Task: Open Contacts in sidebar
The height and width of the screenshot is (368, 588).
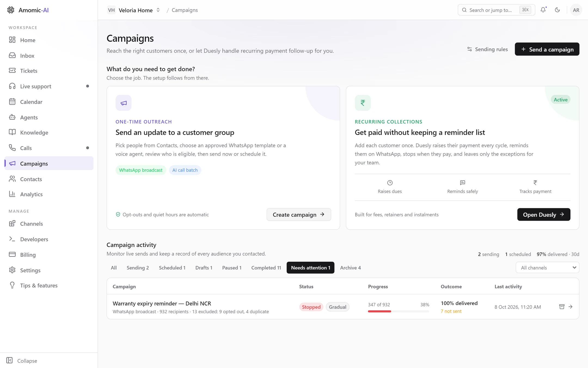Action: coord(49,179)
